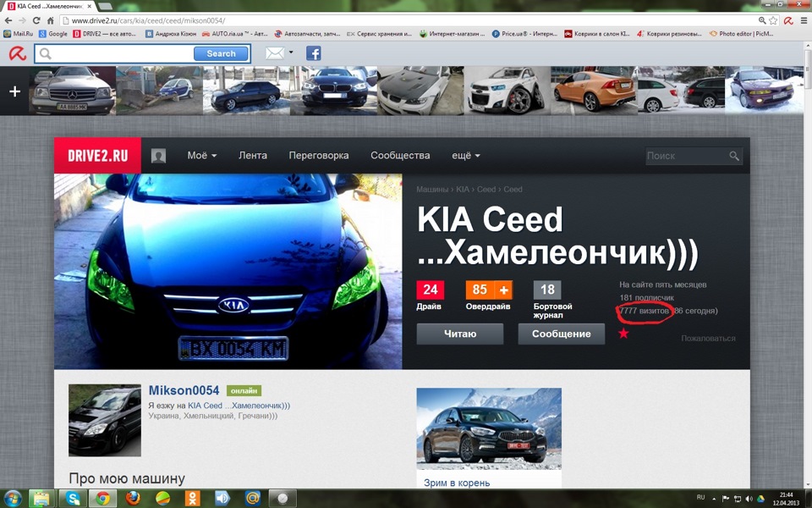Open Mail.Ru Agent taskbar icon

(253, 499)
